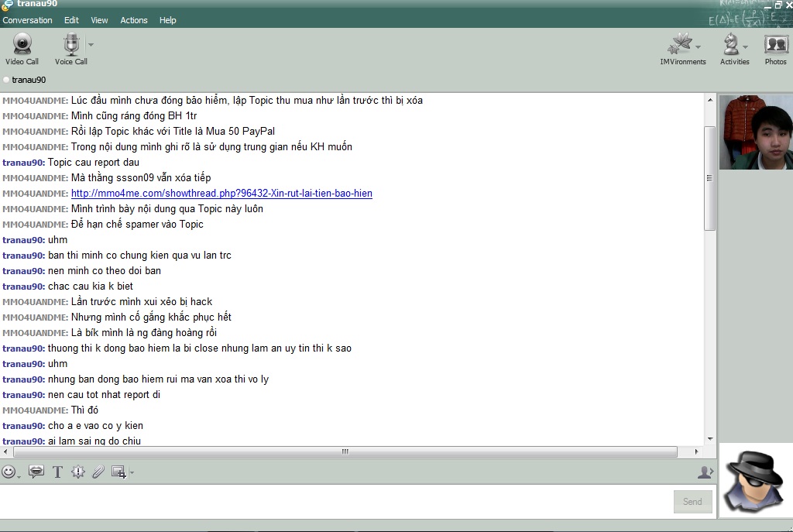Click message "cho a e vao co y kien"

pos(95,426)
